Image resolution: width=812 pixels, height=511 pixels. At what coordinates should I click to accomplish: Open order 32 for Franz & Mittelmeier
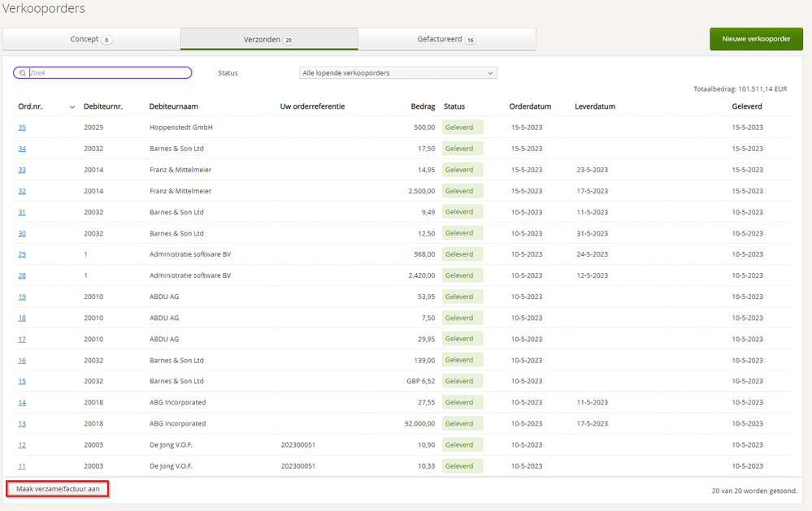coord(22,191)
